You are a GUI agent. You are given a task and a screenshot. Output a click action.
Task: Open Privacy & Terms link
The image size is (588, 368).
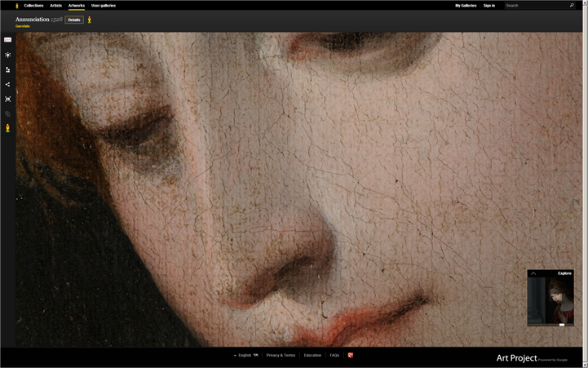point(281,355)
